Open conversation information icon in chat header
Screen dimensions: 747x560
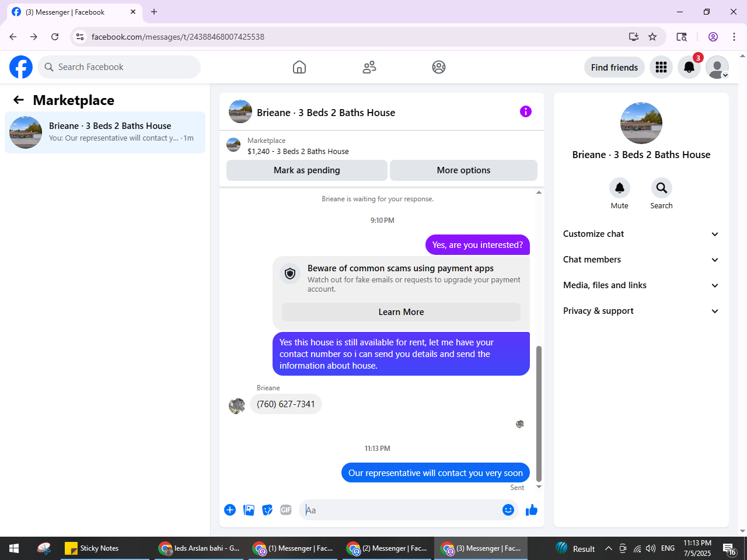526,111
